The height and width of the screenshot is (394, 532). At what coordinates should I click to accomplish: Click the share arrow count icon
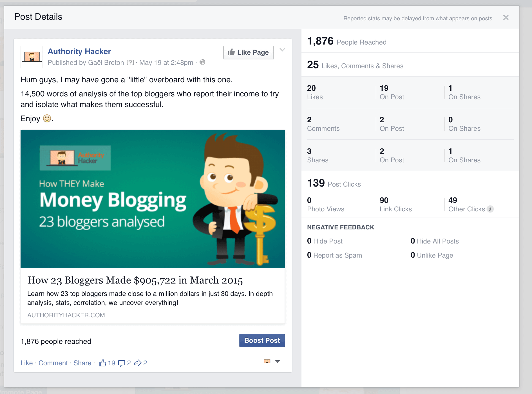[x=138, y=363]
